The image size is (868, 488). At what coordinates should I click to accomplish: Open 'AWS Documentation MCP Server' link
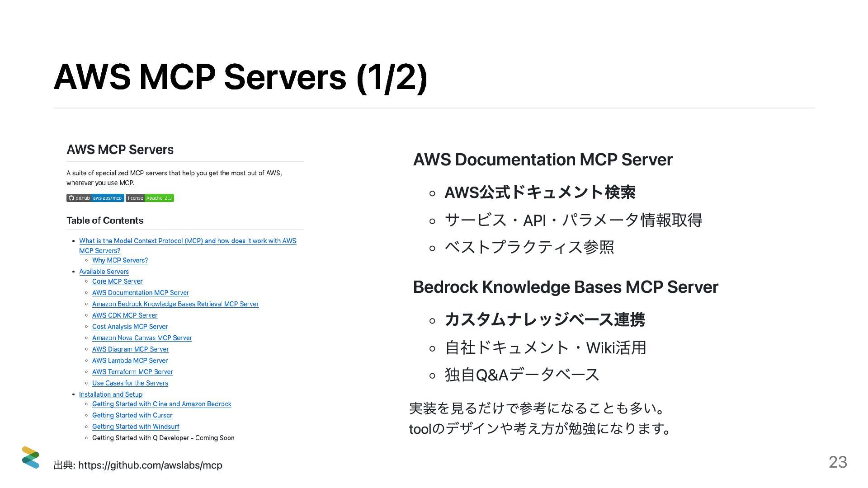pos(140,293)
